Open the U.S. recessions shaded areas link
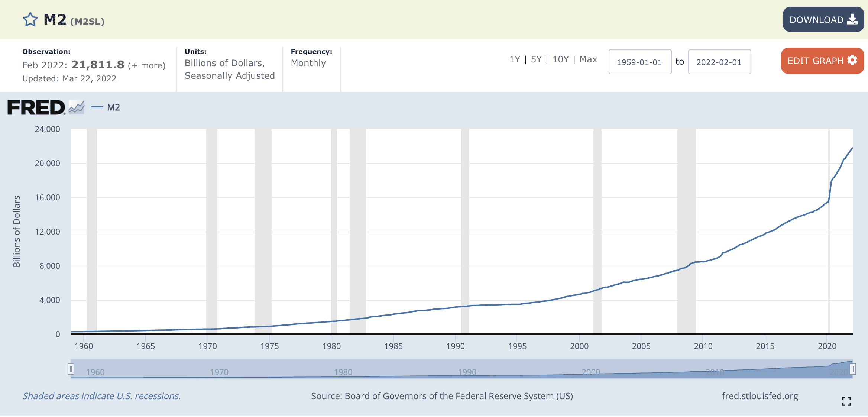This screenshot has height=417, width=868. [x=101, y=396]
